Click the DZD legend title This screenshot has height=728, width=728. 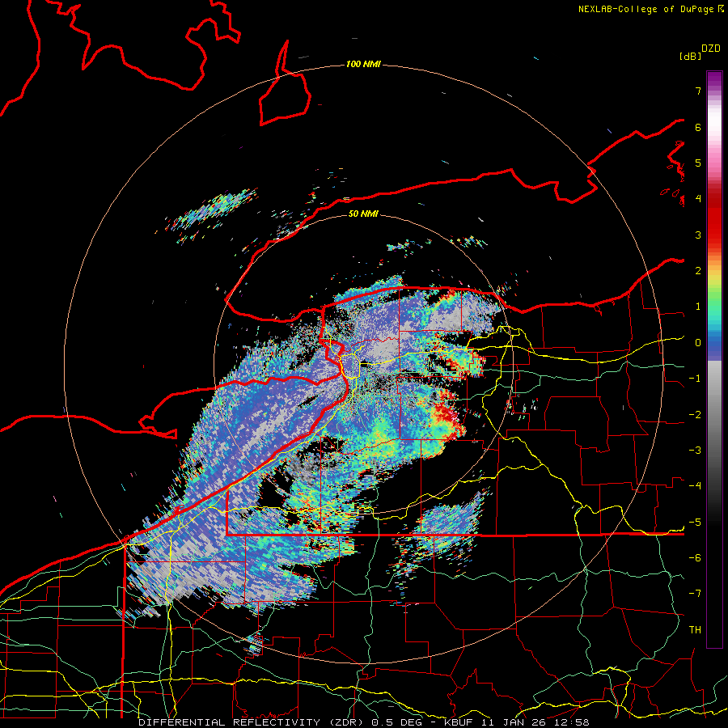pos(711,48)
